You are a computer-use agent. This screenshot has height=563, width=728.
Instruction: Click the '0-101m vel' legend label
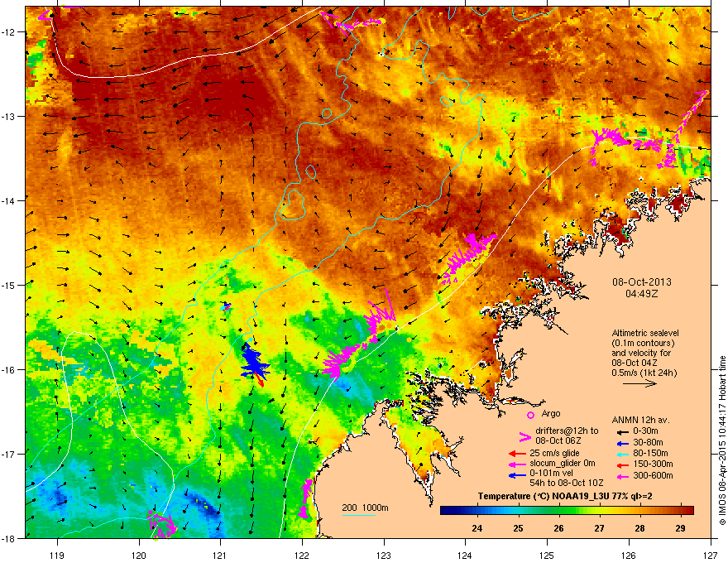(551, 473)
